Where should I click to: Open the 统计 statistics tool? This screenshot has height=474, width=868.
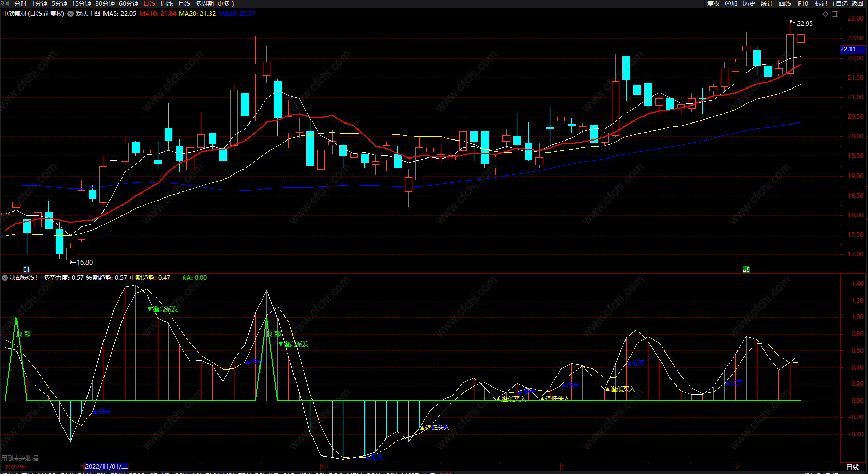point(767,4)
